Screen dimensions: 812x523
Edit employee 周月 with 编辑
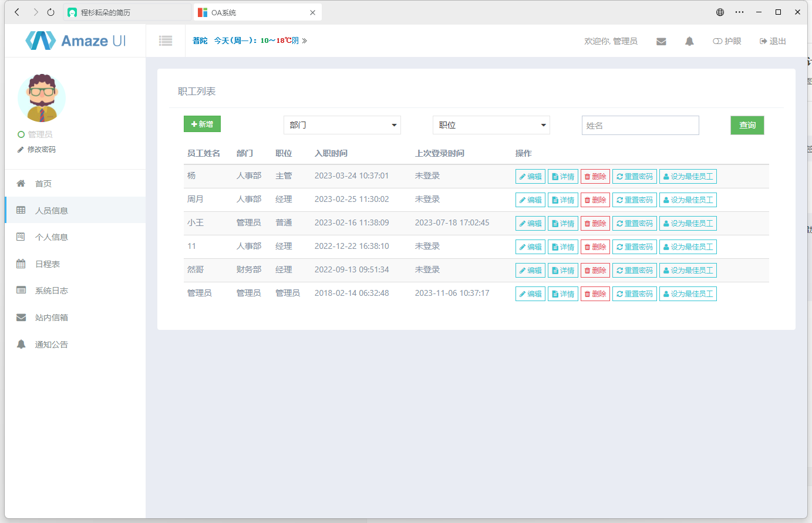coord(530,200)
